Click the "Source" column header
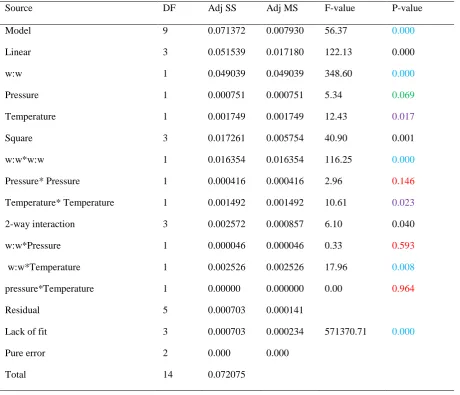The height and width of the screenshot is (395, 460). [19, 8]
